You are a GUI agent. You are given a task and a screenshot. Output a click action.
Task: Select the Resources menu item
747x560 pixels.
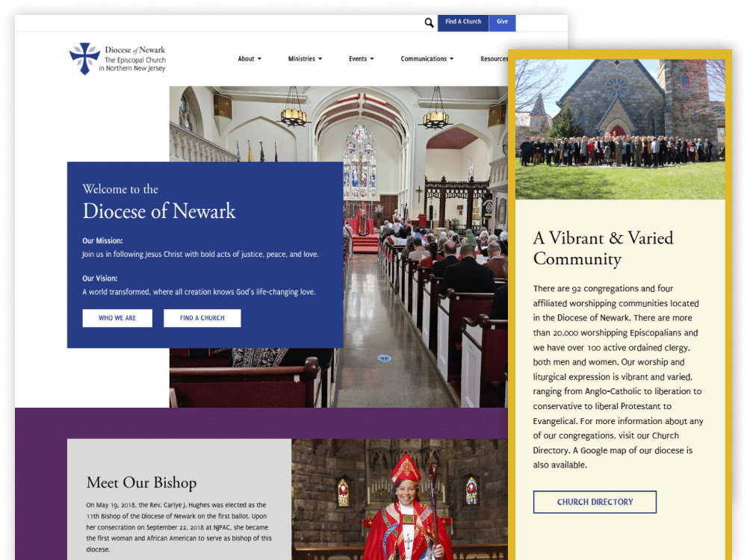(x=493, y=59)
